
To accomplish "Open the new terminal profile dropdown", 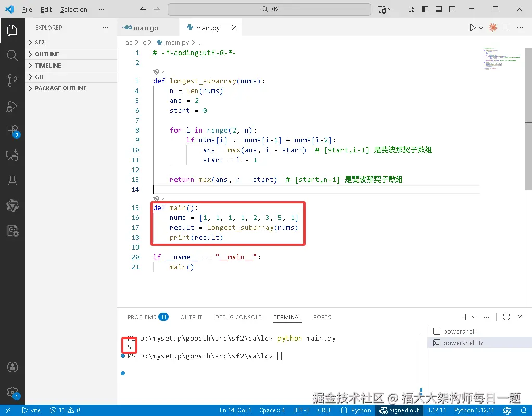I will (x=474, y=317).
